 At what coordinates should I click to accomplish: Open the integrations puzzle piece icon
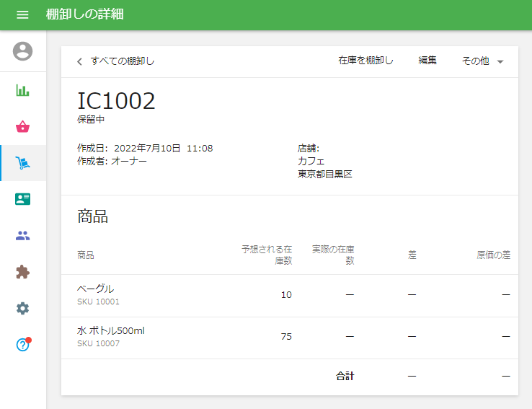coord(23,272)
